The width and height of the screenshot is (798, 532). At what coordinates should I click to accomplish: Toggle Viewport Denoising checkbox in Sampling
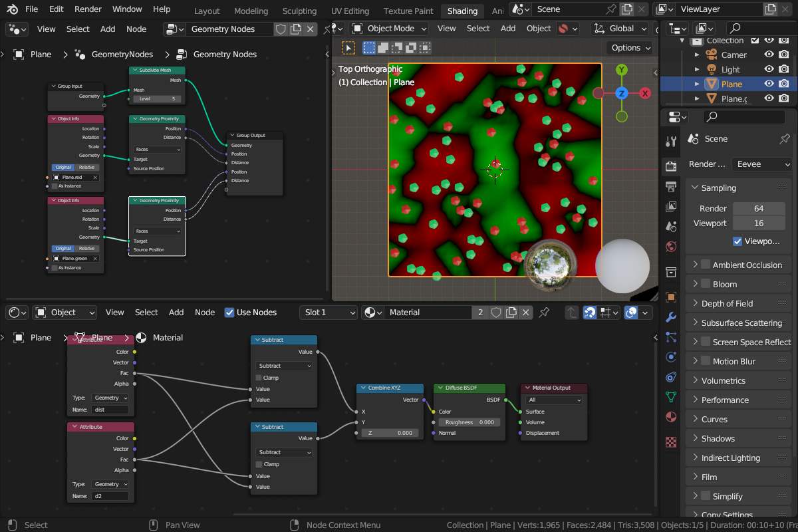pyautogui.click(x=737, y=241)
